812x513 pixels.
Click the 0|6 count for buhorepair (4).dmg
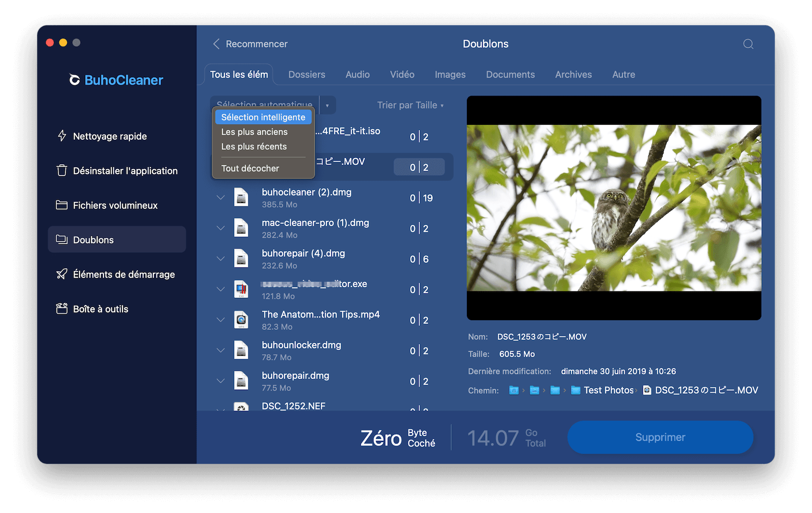pos(419,259)
